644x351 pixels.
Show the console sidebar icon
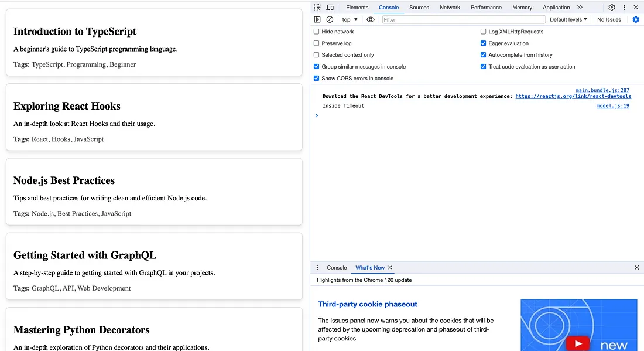[317, 19]
